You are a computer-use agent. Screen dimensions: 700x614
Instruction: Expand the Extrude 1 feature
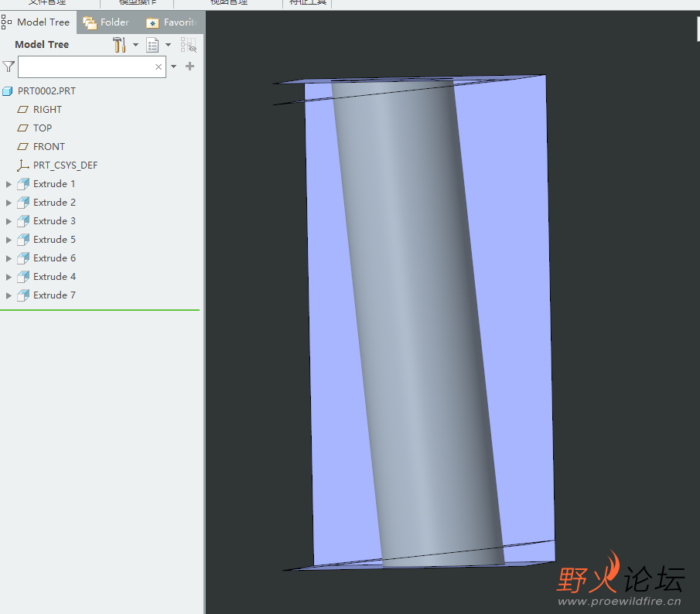pyautogui.click(x=9, y=184)
